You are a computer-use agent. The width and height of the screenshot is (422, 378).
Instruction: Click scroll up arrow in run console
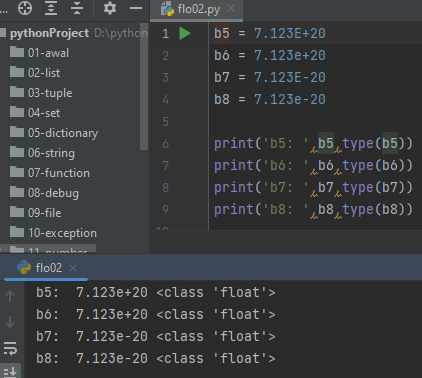(x=10, y=296)
